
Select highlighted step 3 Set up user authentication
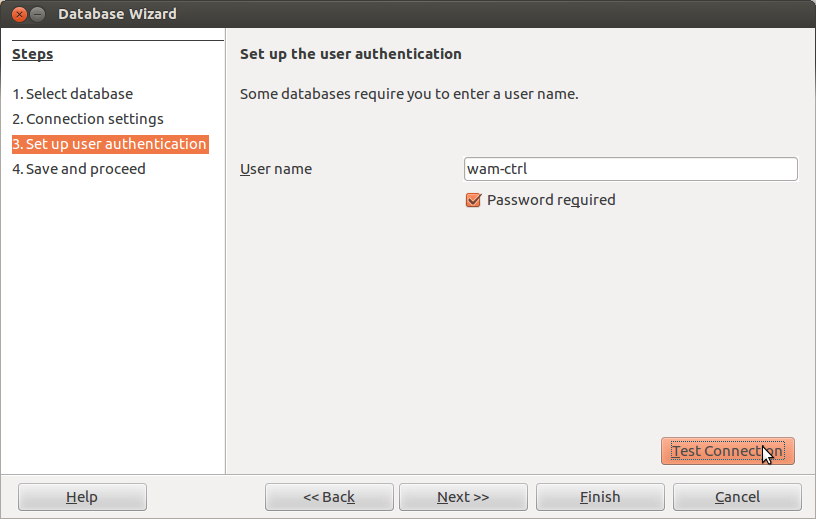(x=110, y=144)
